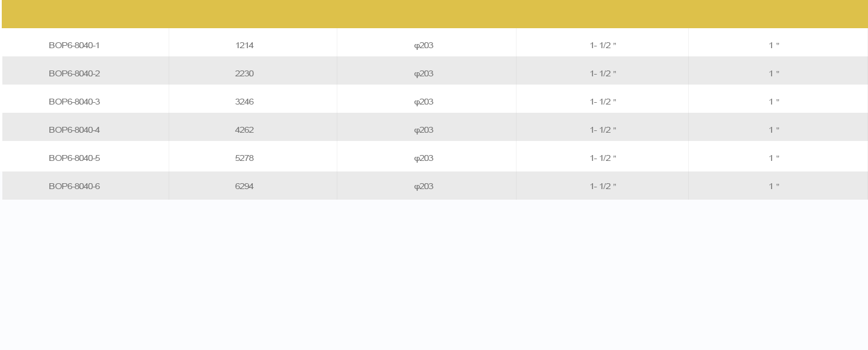
Task: Select the BOP6-8040-2 model cell
Action: coord(86,73)
